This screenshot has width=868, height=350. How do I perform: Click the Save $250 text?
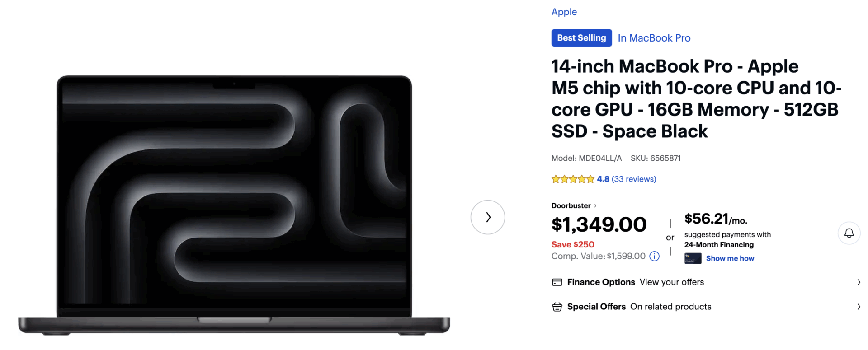(x=572, y=244)
